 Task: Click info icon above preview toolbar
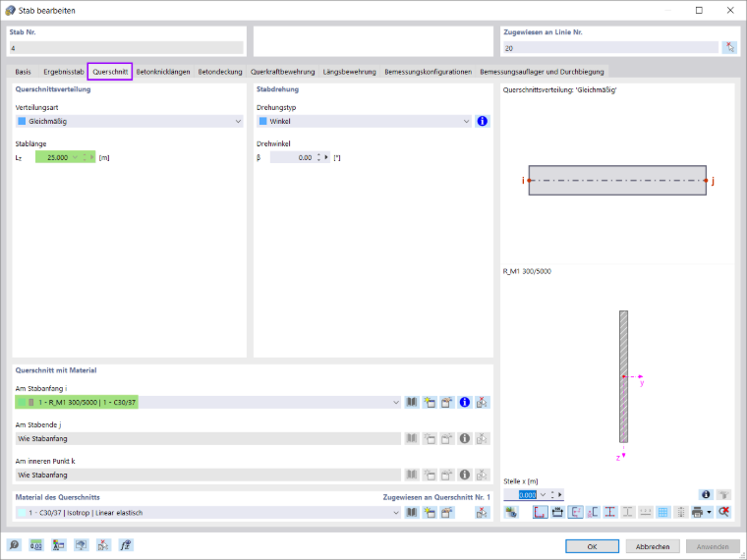(x=706, y=494)
